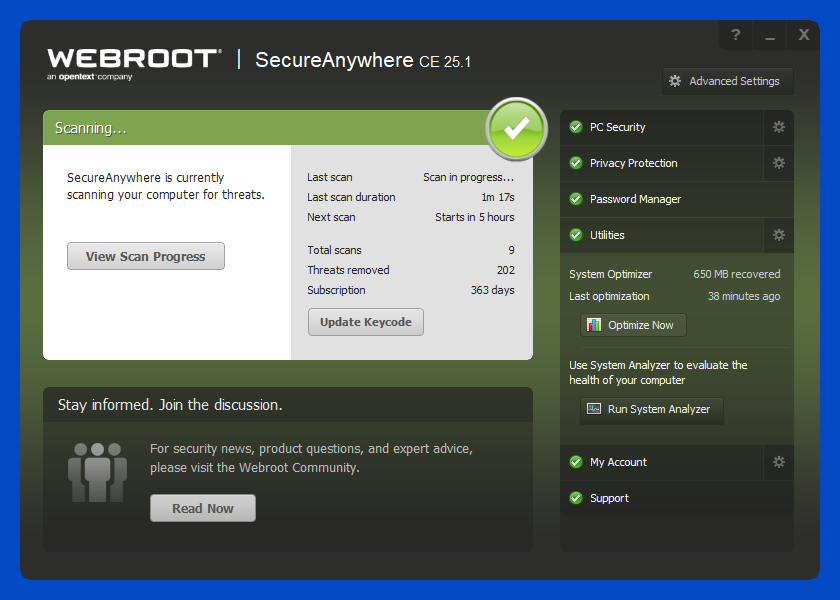Open Utilities gear settings

click(x=778, y=235)
